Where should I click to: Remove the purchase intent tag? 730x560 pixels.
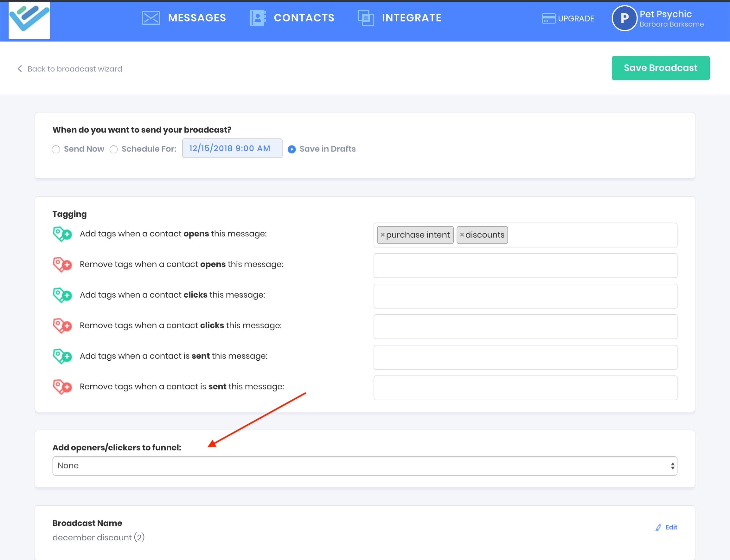point(382,235)
